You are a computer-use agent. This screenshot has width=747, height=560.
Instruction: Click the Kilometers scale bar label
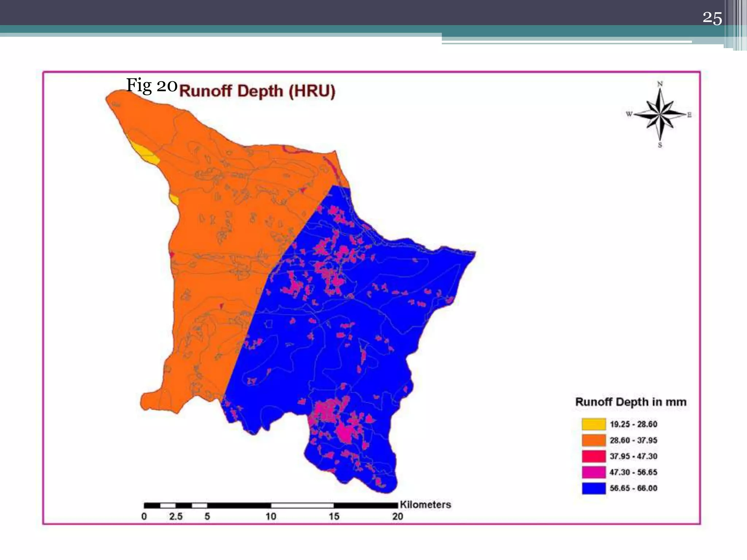coord(425,505)
